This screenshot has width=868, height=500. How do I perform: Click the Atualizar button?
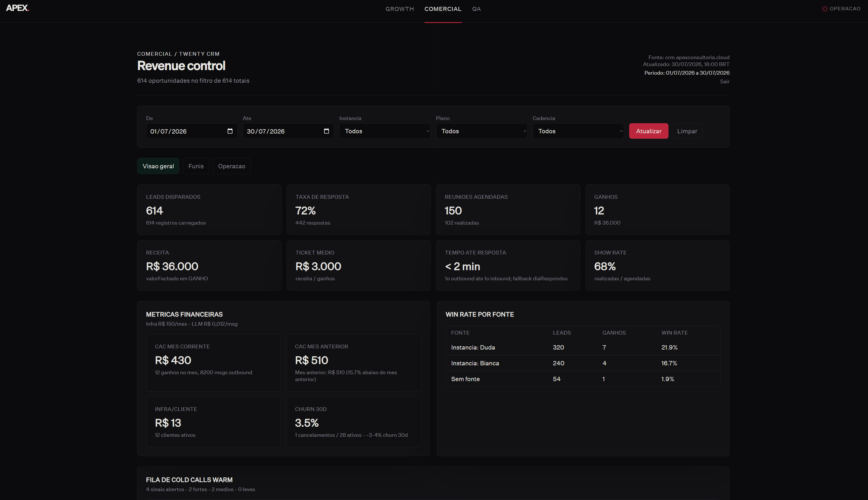click(648, 131)
